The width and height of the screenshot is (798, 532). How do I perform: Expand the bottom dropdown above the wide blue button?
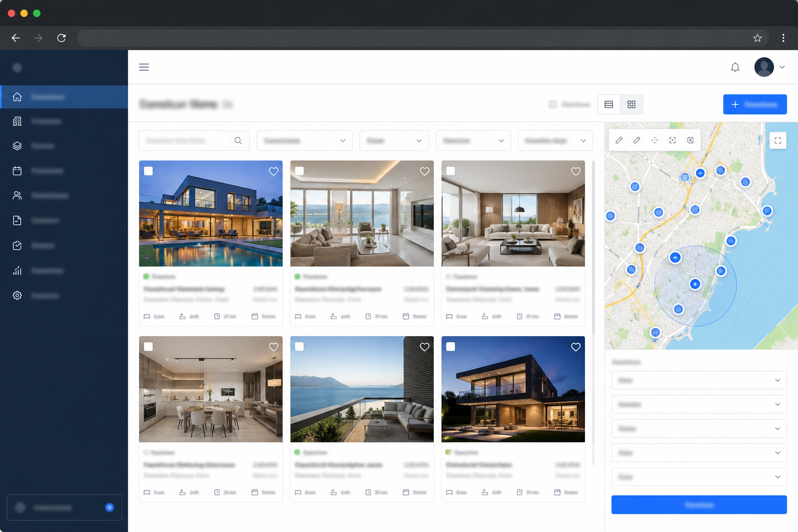(x=699, y=477)
